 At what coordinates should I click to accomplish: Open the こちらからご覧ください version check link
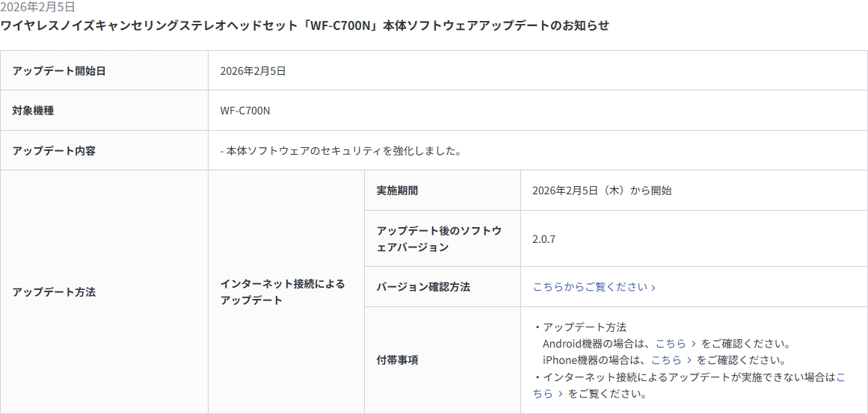pyautogui.click(x=589, y=287)
